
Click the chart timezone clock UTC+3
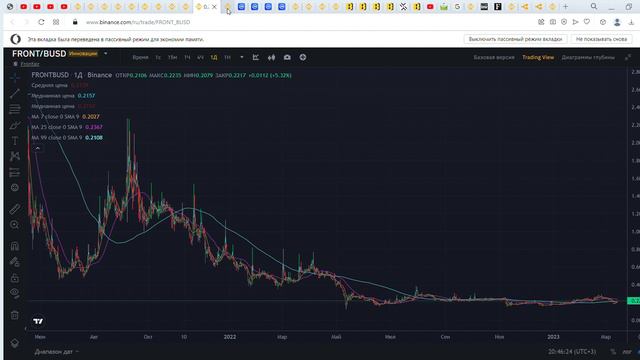pos(572,351)
